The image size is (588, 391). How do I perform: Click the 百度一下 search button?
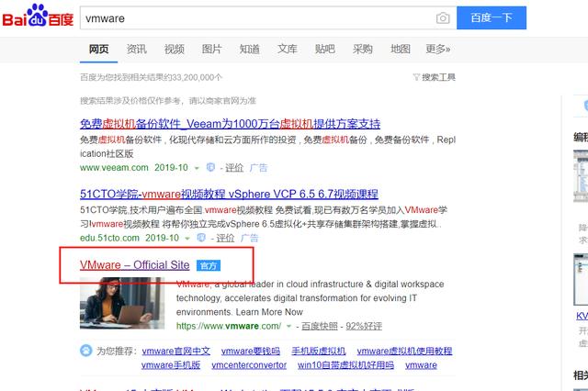click(x=492, y=17)
